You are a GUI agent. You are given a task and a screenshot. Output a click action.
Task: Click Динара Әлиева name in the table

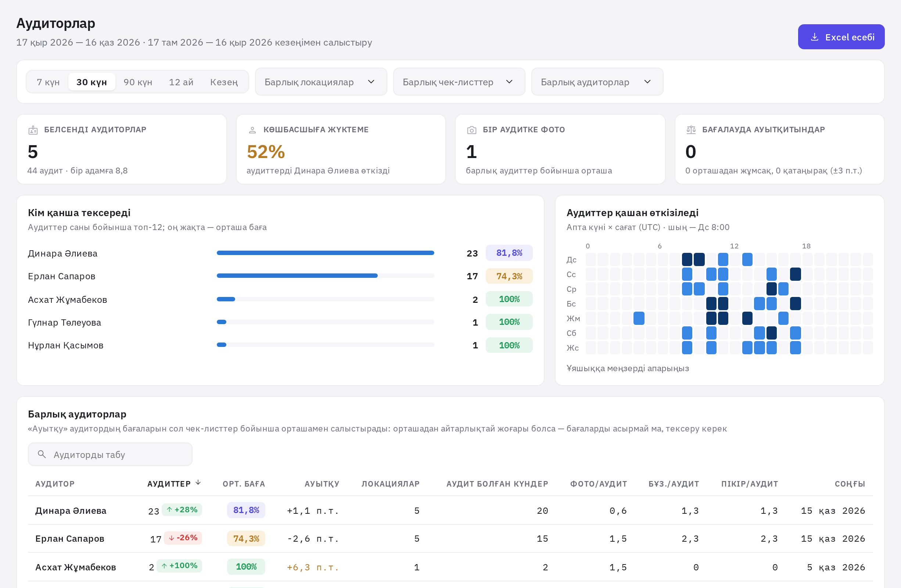(71, 510)
